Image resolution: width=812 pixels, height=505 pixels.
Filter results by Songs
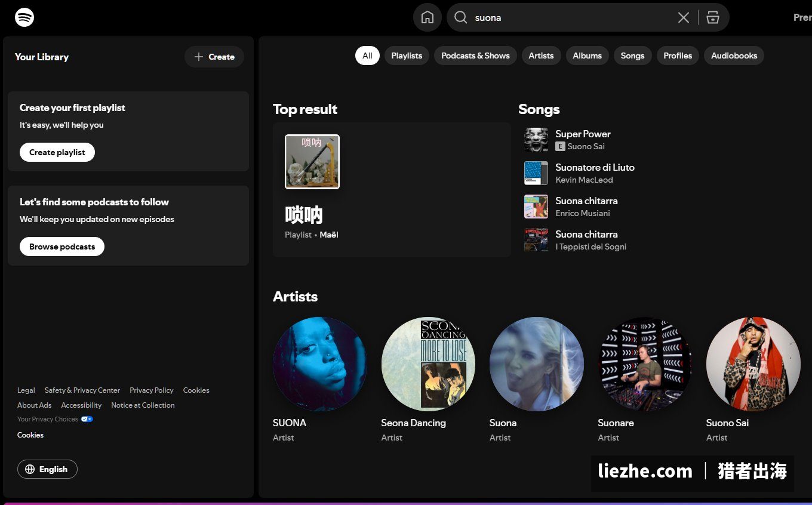[x=632, y=56]
